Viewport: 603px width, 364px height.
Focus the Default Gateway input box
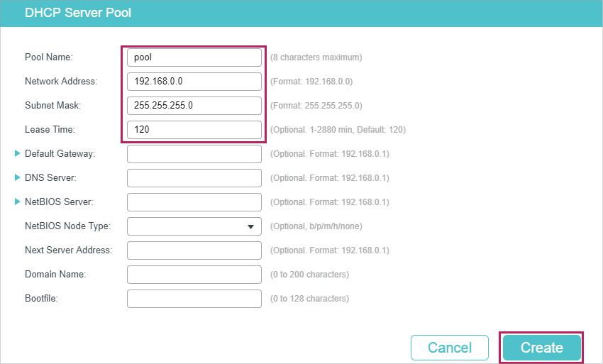point(194,154)
